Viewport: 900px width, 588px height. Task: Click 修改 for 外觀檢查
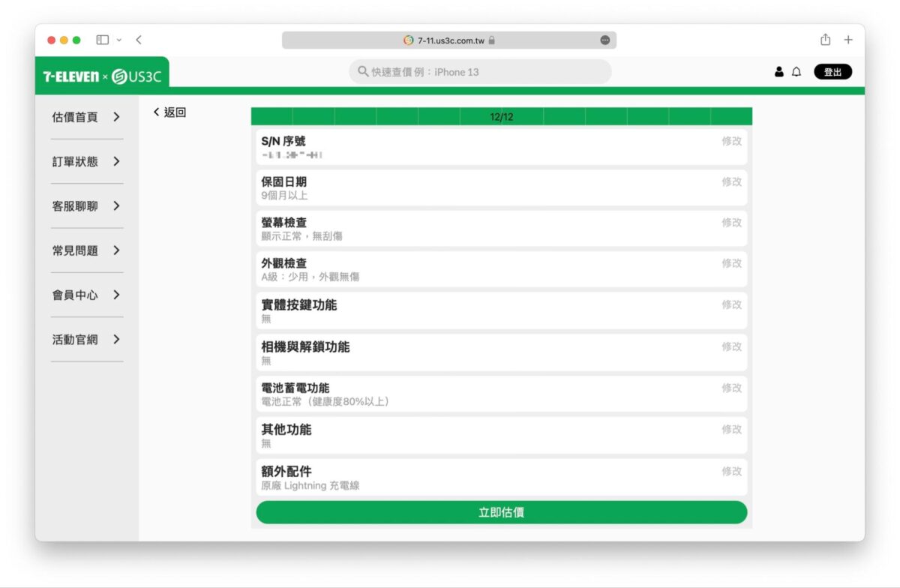pos(732,263)
